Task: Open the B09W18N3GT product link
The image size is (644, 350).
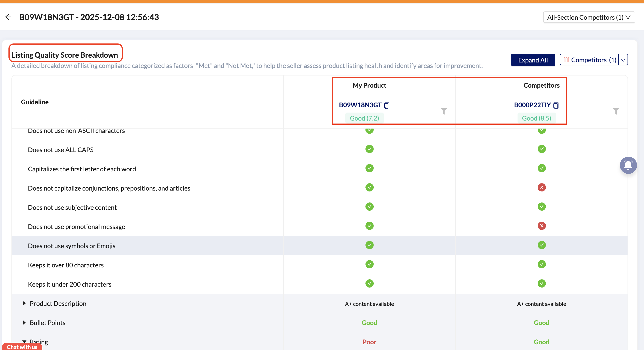Action: 360,105
